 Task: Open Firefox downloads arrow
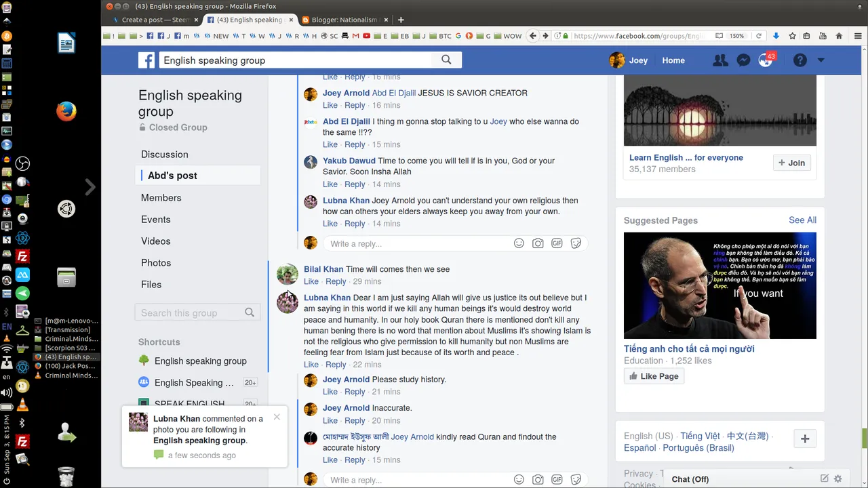[776, 36]
